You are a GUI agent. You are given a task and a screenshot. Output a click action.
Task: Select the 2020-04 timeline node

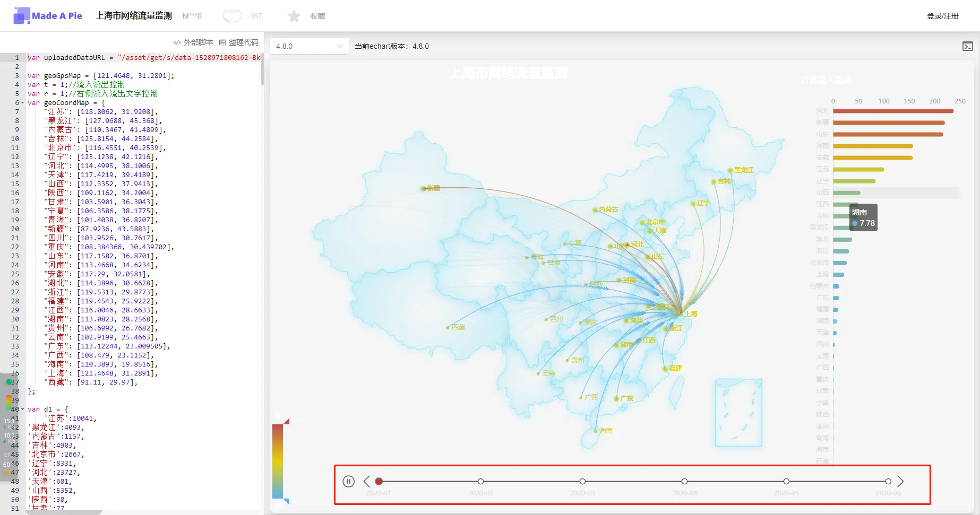coord(684,481)
